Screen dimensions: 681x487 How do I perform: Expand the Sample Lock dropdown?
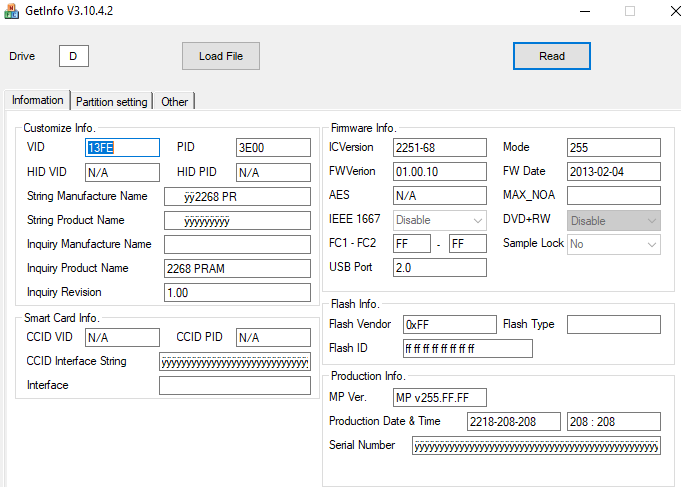pyautogui.click(x=614, y=244)
